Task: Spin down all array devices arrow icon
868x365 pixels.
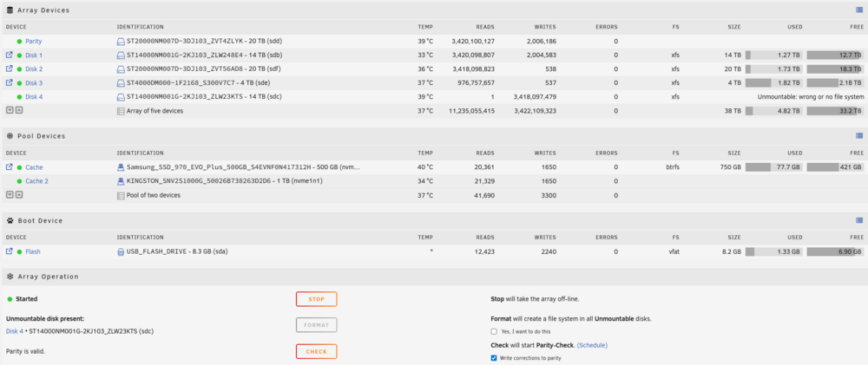Action: pyautogui.click(x=9, y=110)
